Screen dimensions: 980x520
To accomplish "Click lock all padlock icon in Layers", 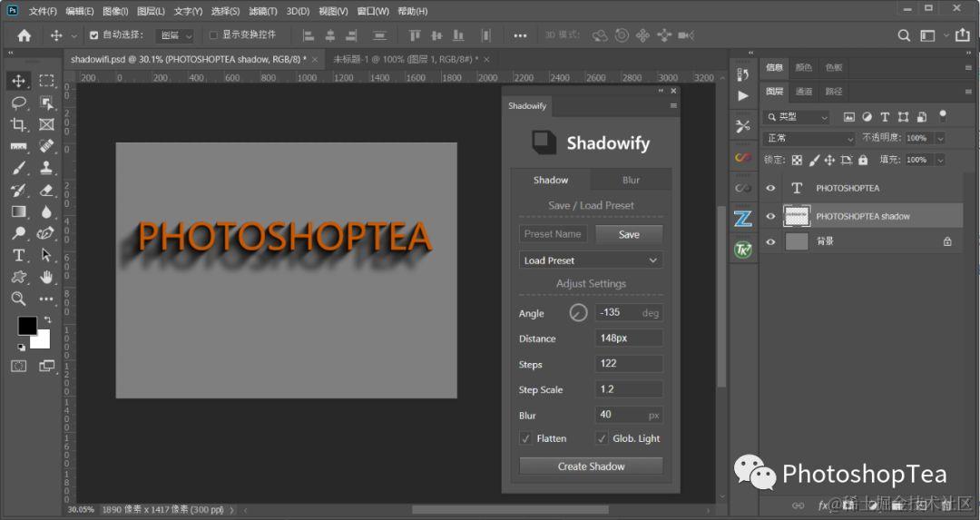I will (x=863, y=160).
